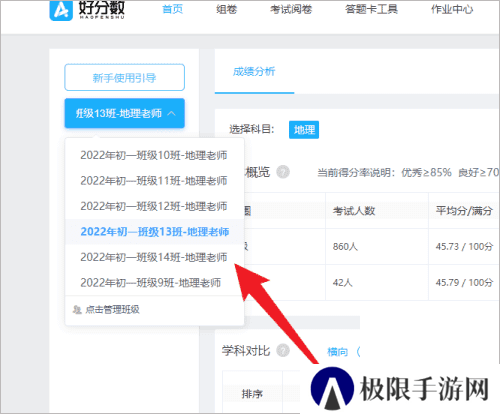Image resolution: width=500 pixels, height=414 pixels.
Task: Open the 组卷 menu
Action: (227, 9)
